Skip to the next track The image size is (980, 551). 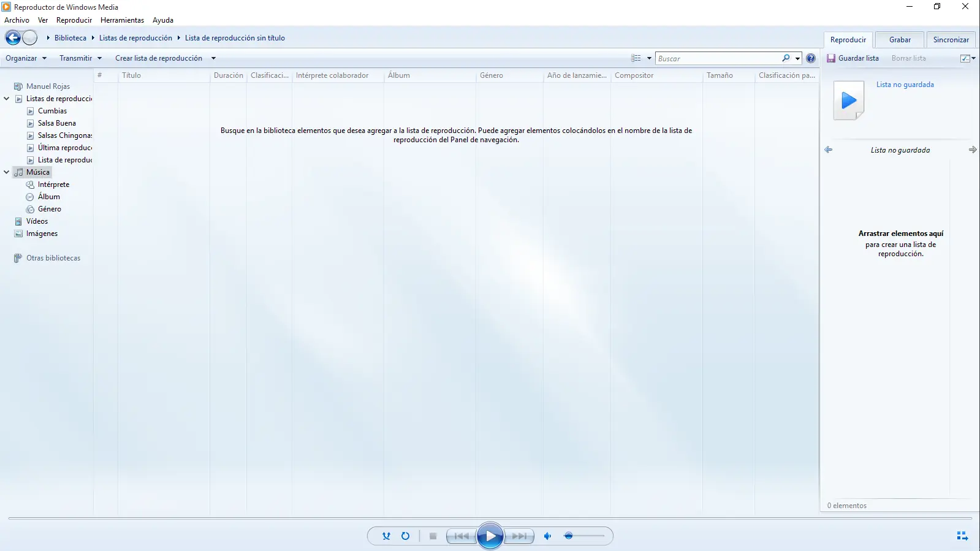519,536
